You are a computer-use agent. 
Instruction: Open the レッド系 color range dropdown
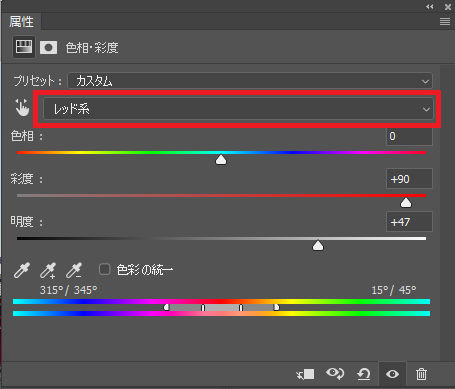point(238,109)
